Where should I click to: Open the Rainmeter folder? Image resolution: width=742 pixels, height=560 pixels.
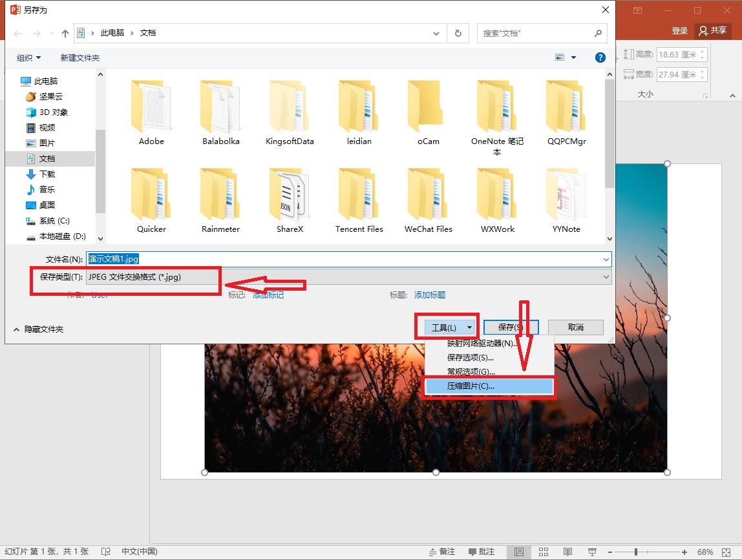click(x=220, y=200)
